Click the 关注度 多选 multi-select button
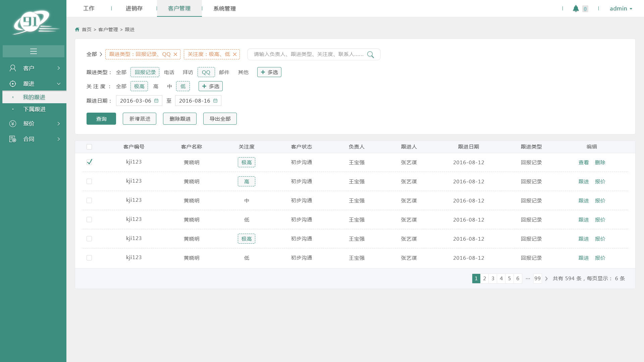The height and width of the screenshot is (362, 644). (x=211, y=86)
